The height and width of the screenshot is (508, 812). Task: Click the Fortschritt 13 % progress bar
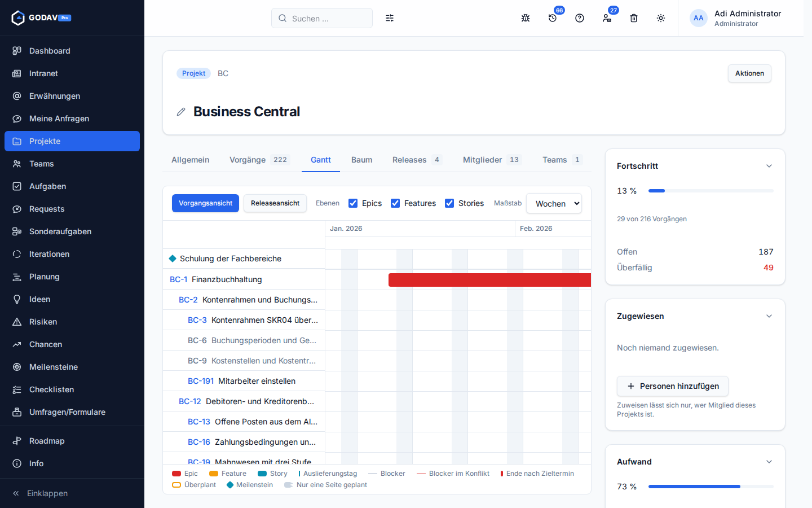pos(711,191)
